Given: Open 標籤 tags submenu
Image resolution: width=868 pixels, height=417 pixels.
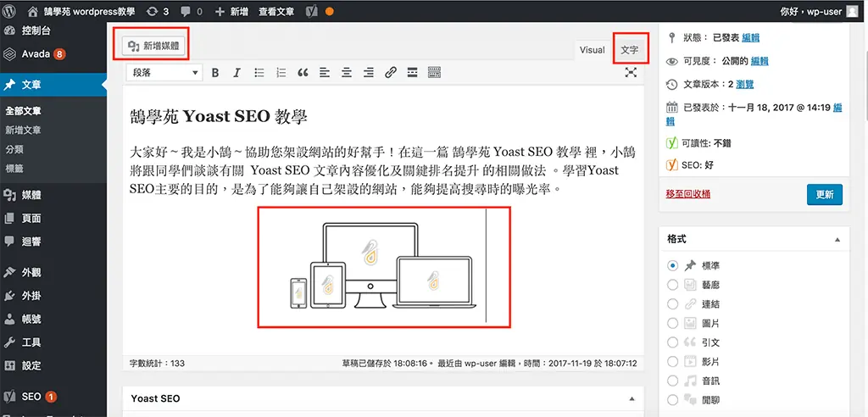Looking at the screenshot, I should point(14,169).
